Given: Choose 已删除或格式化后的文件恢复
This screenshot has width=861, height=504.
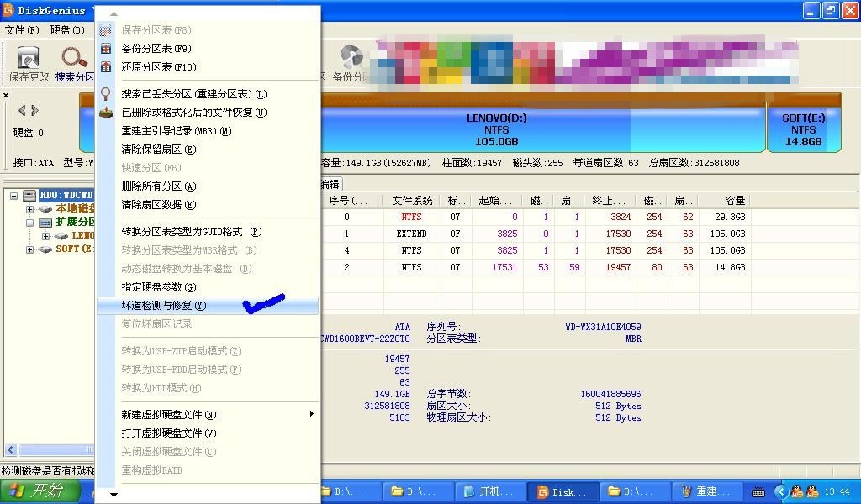Looking at the screenshot, I should (208, 113).
